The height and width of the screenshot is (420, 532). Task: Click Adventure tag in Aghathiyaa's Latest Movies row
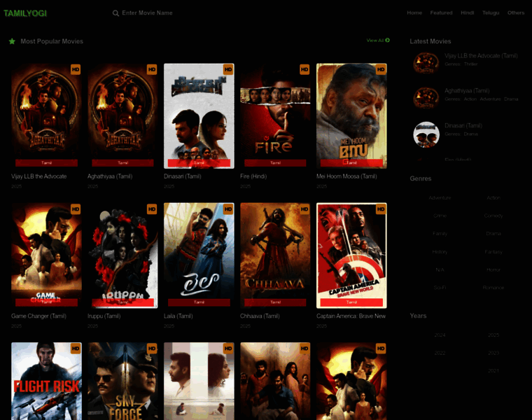(490, 99)
